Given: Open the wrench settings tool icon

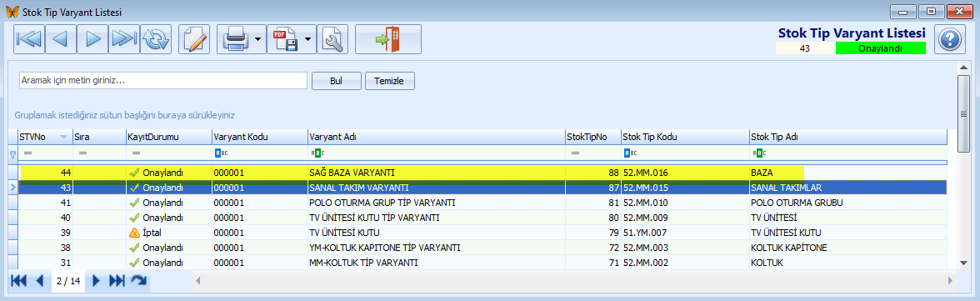Looking at the screenshot, I should (332, 39).
